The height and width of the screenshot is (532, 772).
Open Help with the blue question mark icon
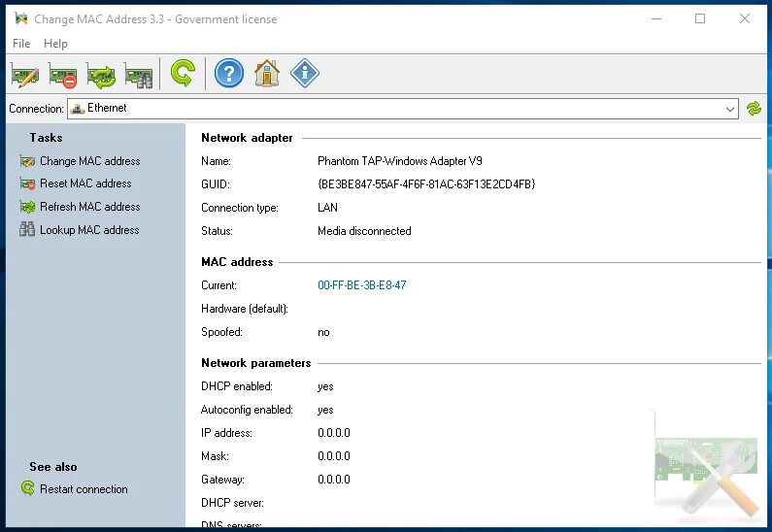(228, 74)
